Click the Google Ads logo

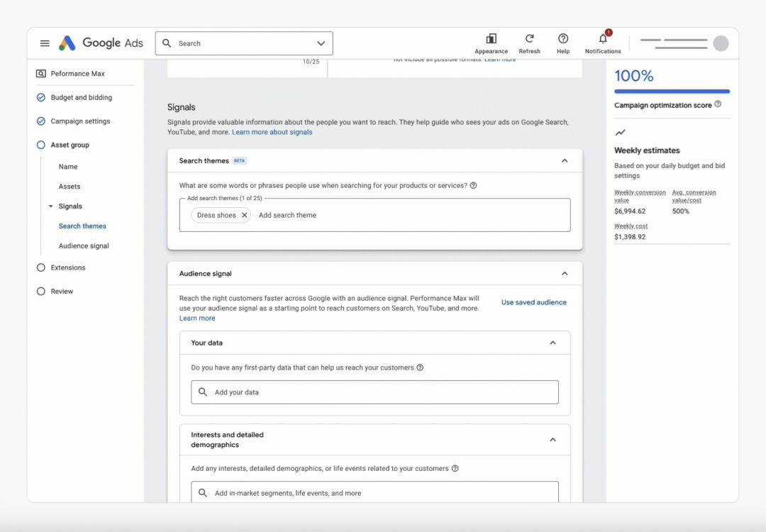point(101,43)
